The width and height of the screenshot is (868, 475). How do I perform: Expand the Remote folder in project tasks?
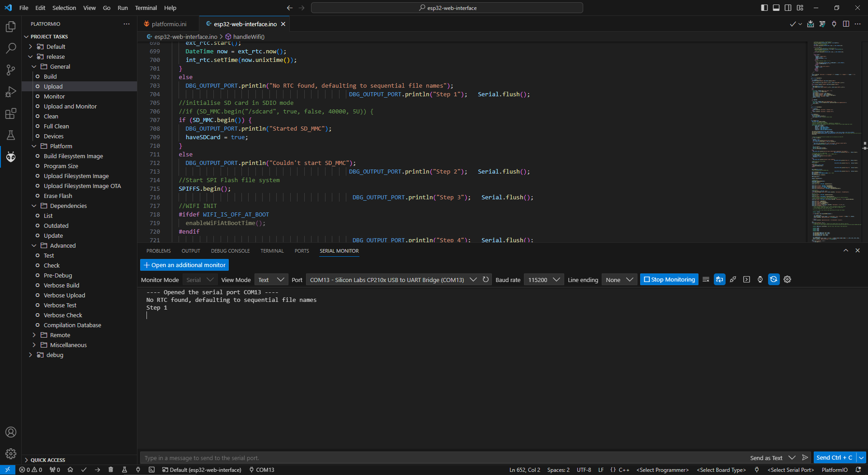coord(60,335)
